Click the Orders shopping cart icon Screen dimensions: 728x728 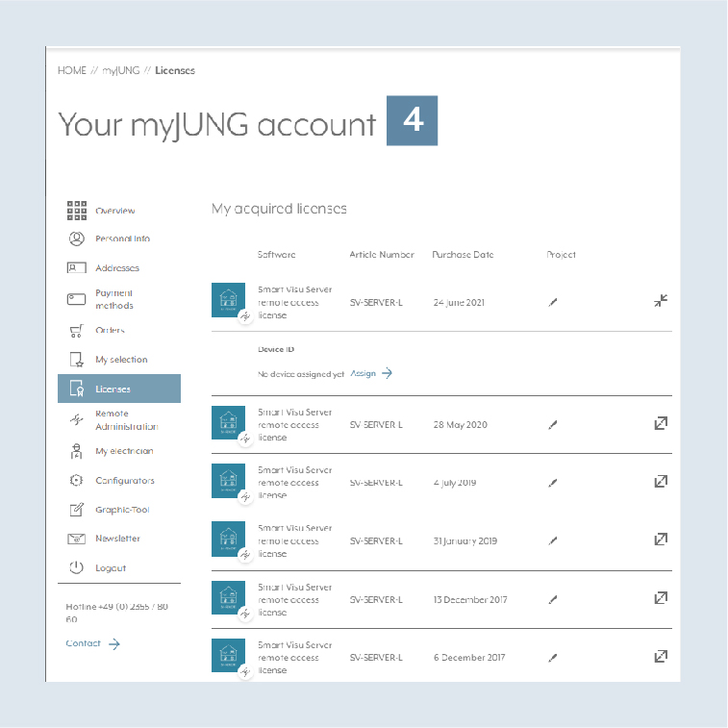pyautogui.click(x=77, y=331)
